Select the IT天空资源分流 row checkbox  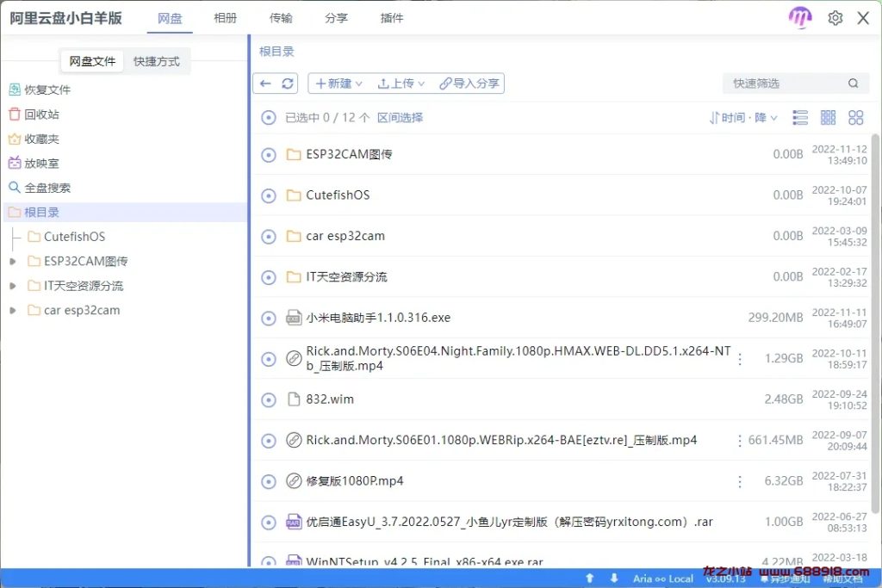tap(269, 277)
